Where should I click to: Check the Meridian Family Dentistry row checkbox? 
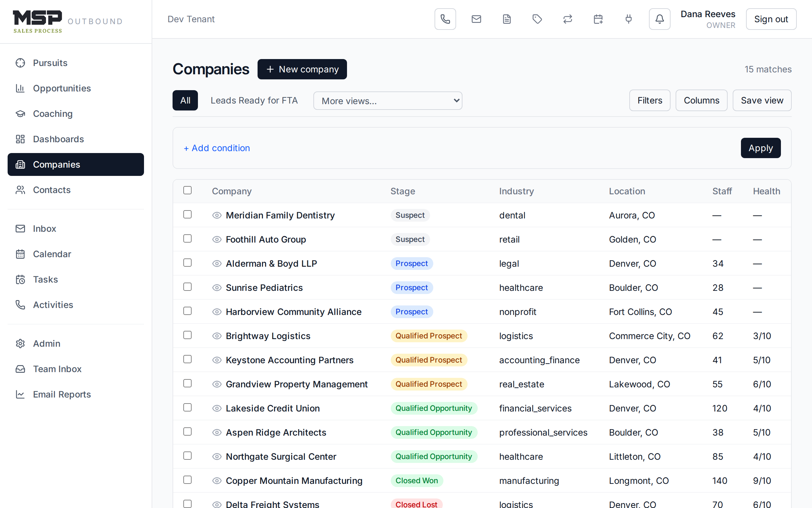(x=187, y=214)
